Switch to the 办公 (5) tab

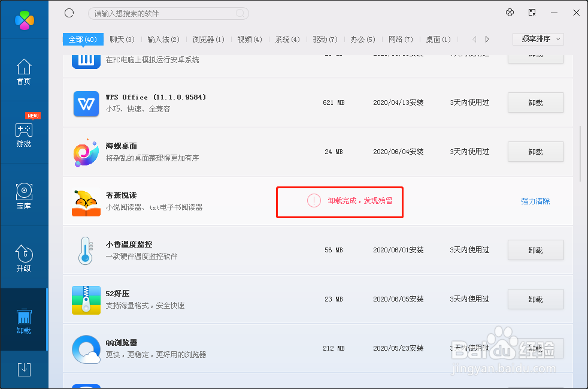pos(363,40)
